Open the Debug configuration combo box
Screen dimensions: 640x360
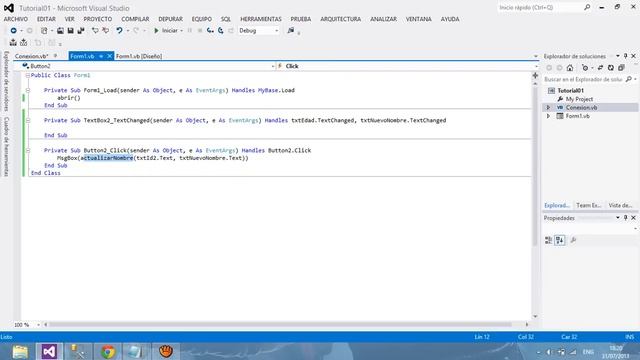click(259, 31)
